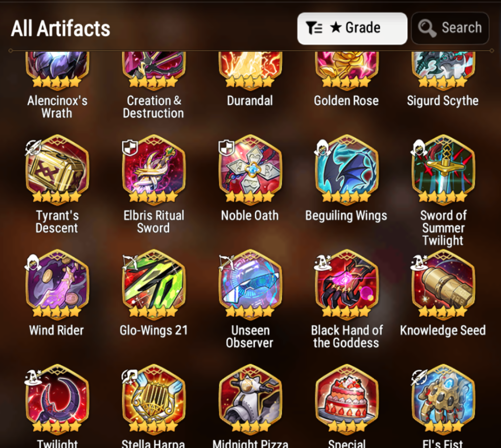Pick the Unseen Observer artifact

click(250, 283)
